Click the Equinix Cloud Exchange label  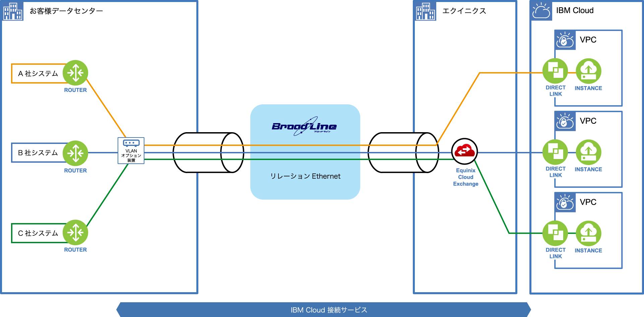(x=466, y=177)
